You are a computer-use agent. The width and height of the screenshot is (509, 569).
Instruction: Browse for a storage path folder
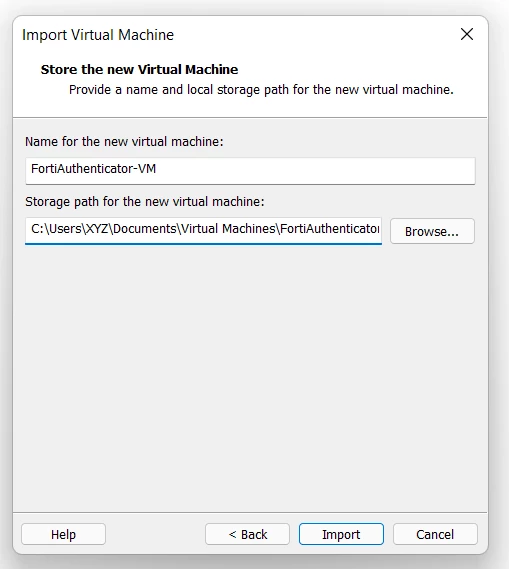(x=432, y=231)
